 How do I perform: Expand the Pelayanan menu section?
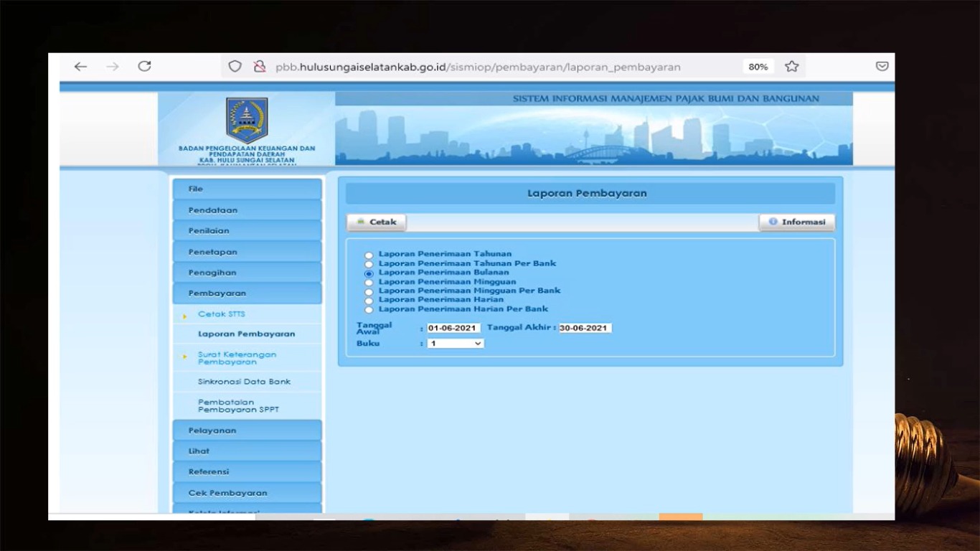click(x=247, y=430)
